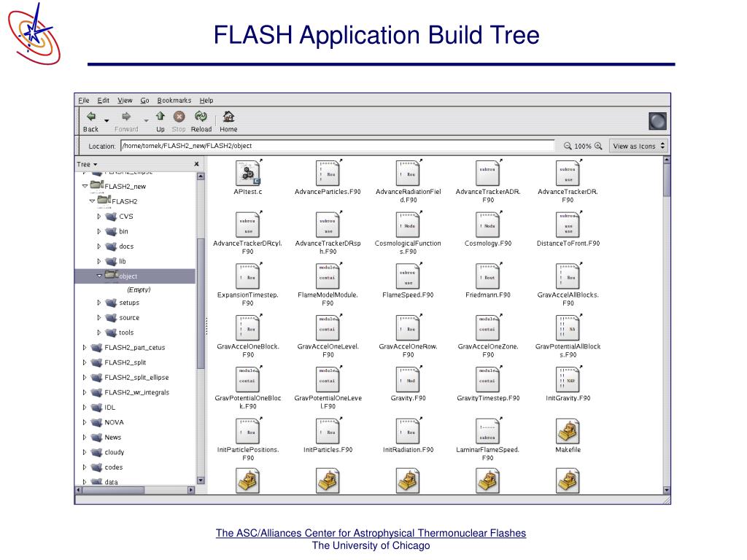Expand the docs folder in tree
The image size is (747, 560).
pos(99,246)
